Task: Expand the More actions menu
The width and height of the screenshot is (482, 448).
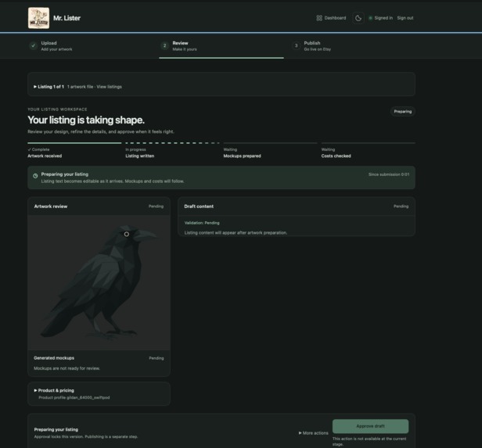Action: [313, 433]
